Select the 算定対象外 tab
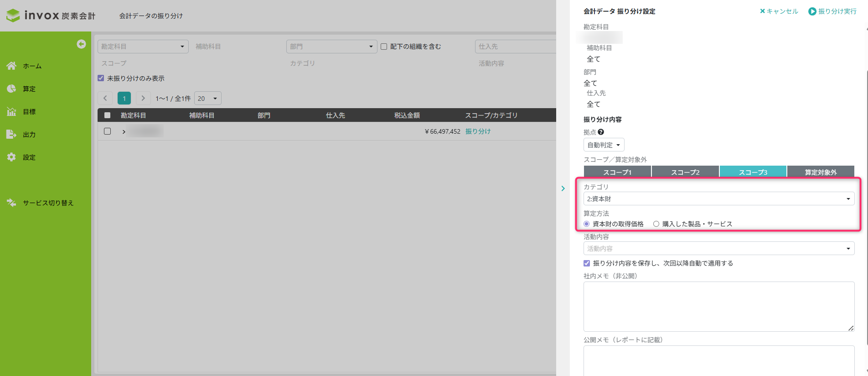Image resolution: width=868 pixels, height=376 pixels. click(x=820, y=172)
